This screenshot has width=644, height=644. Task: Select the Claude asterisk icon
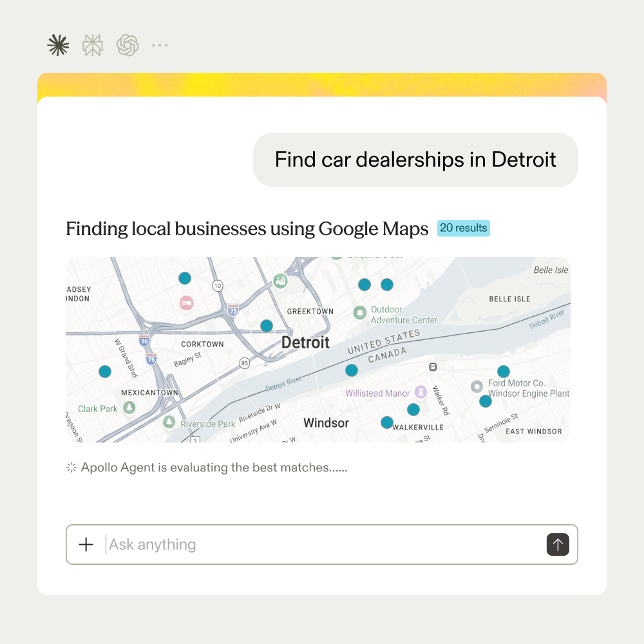click(58, 45)
